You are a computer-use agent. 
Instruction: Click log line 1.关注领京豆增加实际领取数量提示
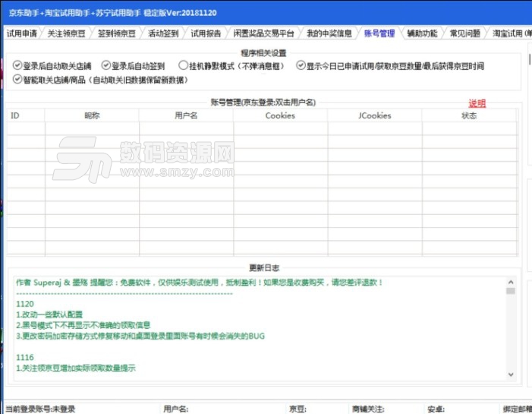tap(76, 368)
